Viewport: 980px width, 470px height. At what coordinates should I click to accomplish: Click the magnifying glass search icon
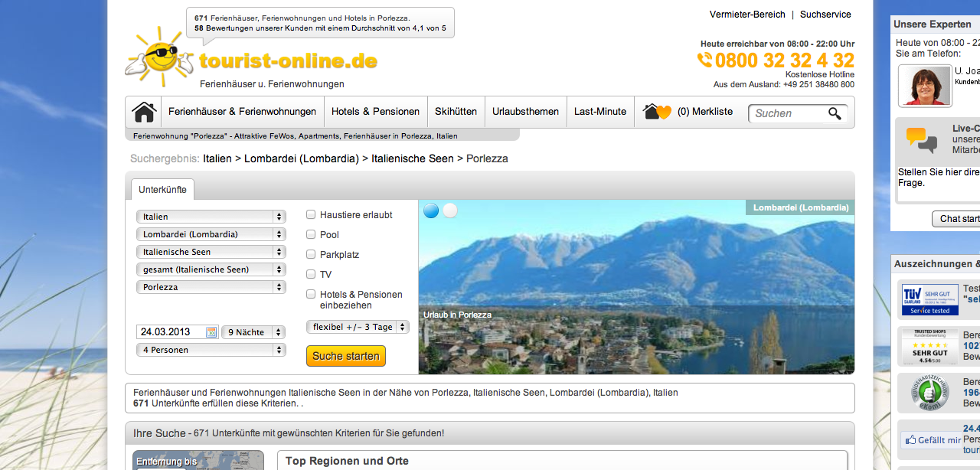[x=835, y=113]
